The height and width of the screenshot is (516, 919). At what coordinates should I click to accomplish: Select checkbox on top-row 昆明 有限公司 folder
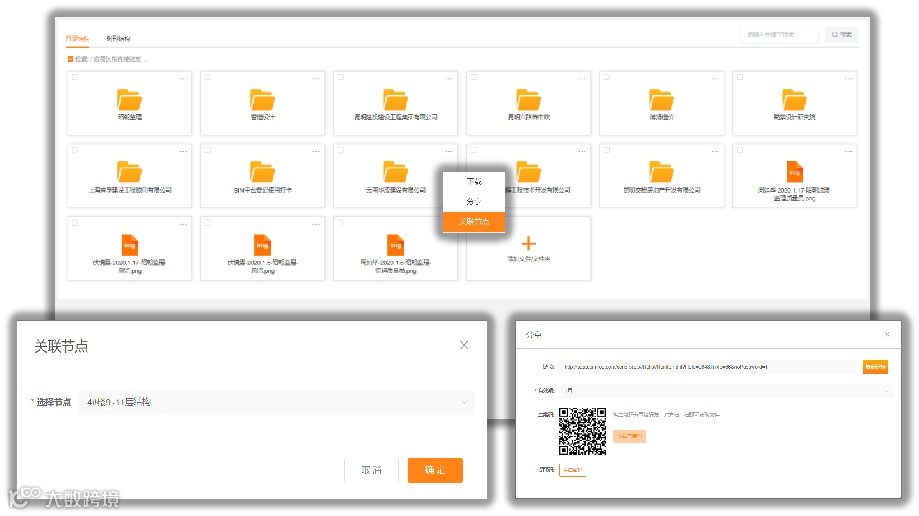point(341,77)
